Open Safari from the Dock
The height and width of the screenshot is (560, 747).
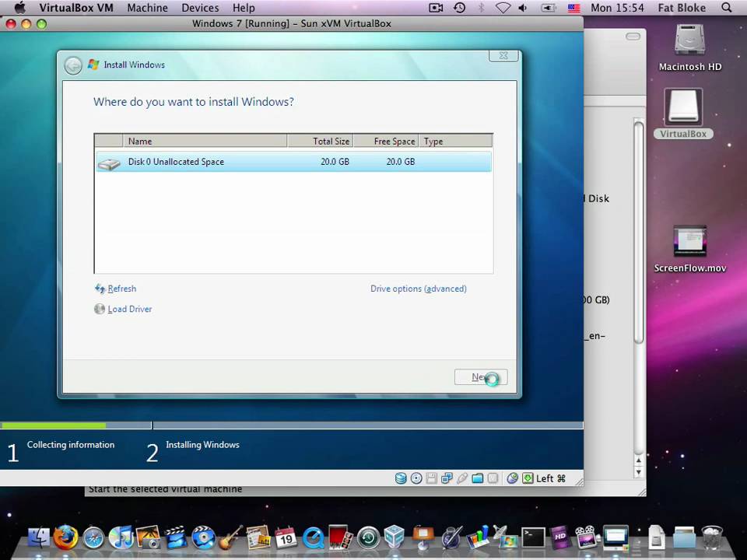click(x=93, y=538)
